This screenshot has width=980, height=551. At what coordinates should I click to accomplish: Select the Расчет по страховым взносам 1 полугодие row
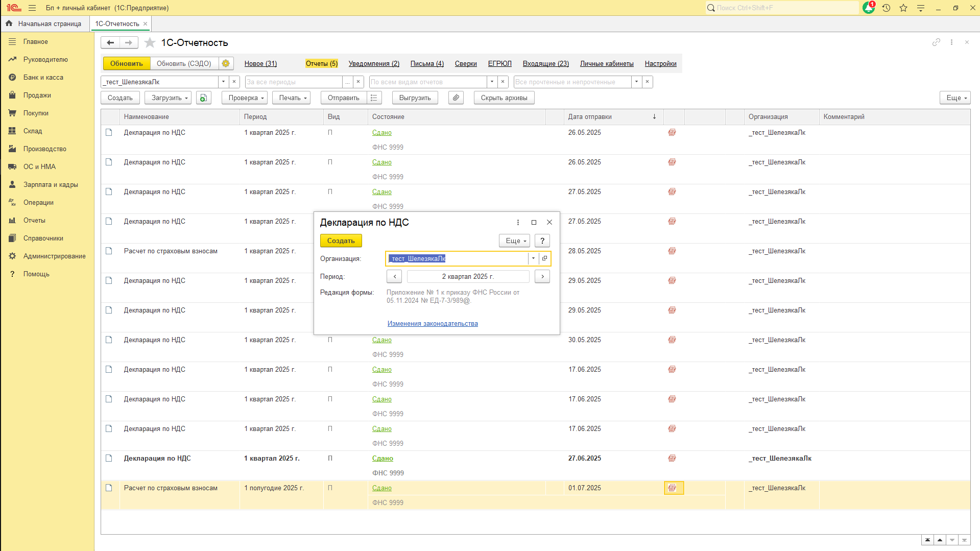coord(535,495)
